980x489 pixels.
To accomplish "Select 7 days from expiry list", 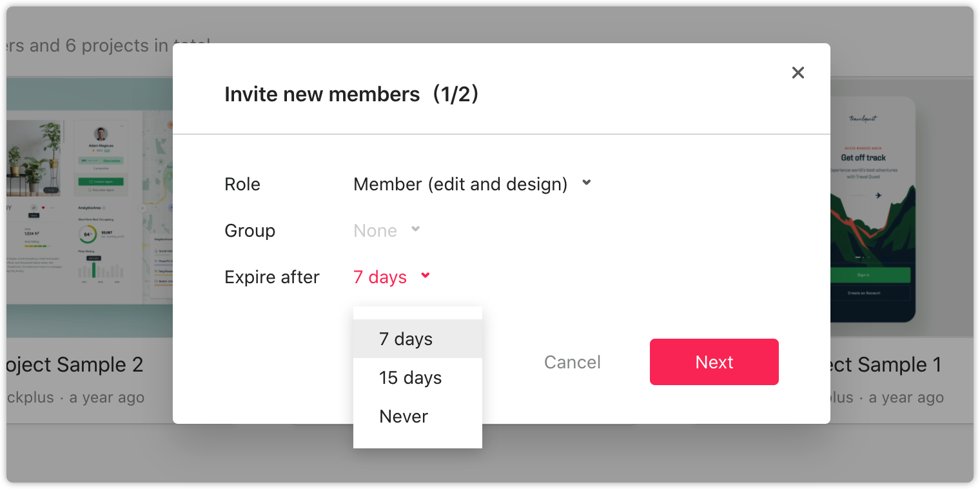I will coord(418,339).
